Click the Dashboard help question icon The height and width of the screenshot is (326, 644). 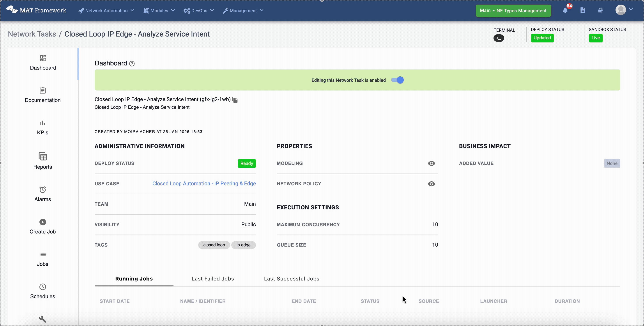coord(132,64)
